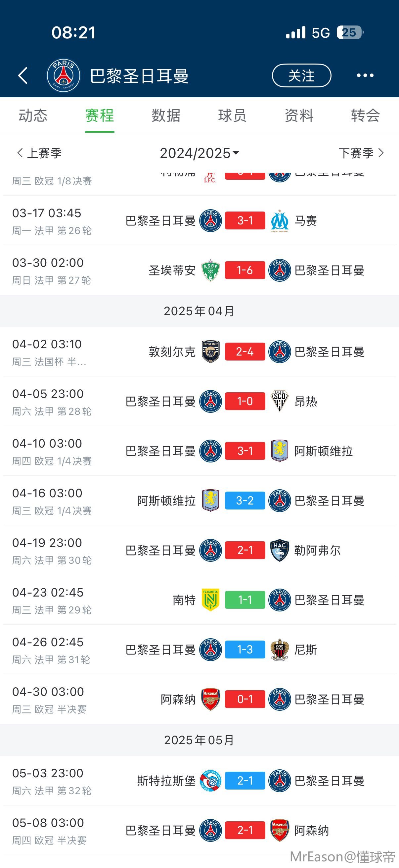Tap the Marseille club crest

tap(280, 221)
